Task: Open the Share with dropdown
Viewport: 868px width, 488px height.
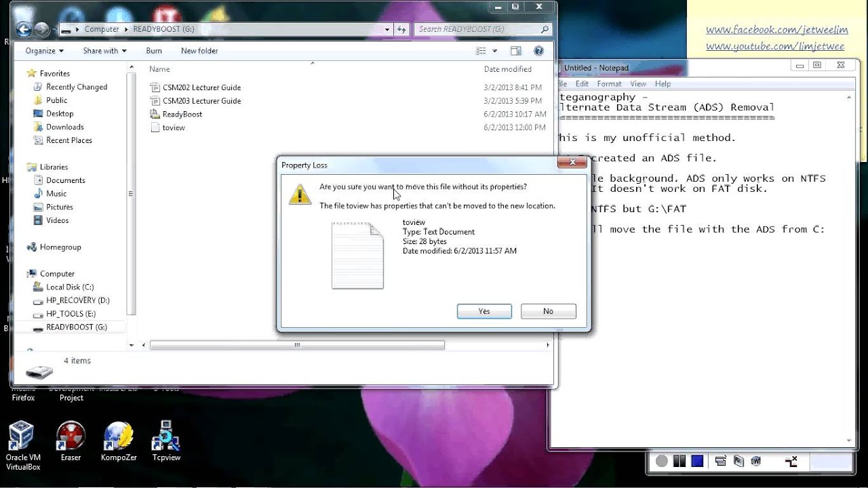Action: 105,51
